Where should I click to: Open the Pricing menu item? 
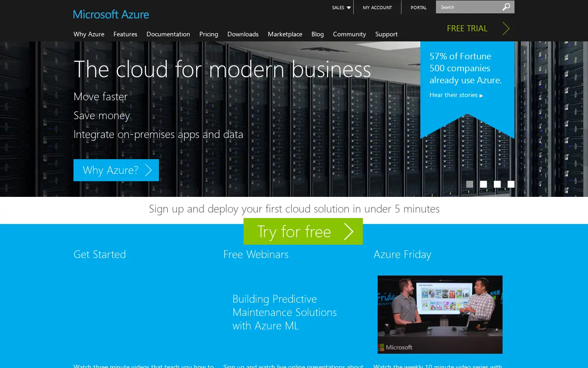(x=209, y=34)
